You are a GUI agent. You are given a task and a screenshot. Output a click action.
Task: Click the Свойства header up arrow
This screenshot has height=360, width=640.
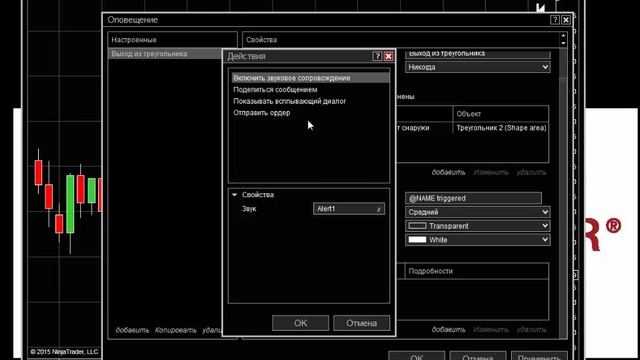pyautogui.click(x=563, y=36)
